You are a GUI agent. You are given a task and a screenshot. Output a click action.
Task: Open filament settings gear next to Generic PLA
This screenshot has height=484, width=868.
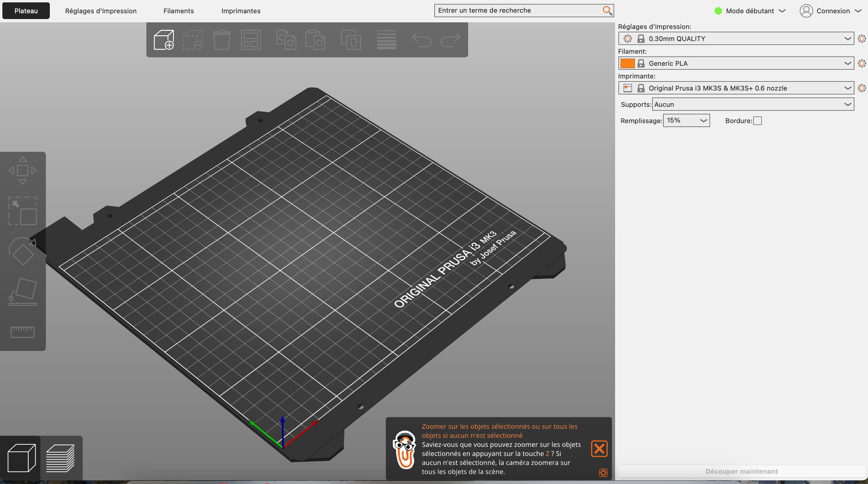(862, 63)
